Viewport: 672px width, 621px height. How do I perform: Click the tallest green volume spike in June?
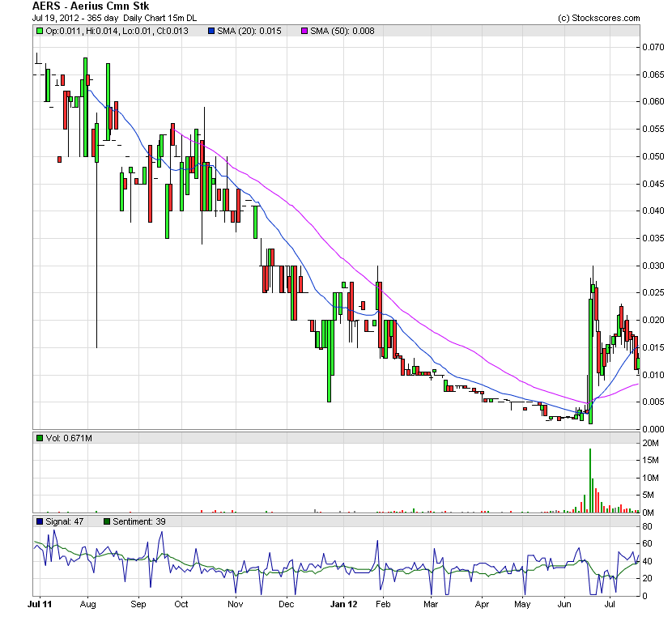coord(590,480)
